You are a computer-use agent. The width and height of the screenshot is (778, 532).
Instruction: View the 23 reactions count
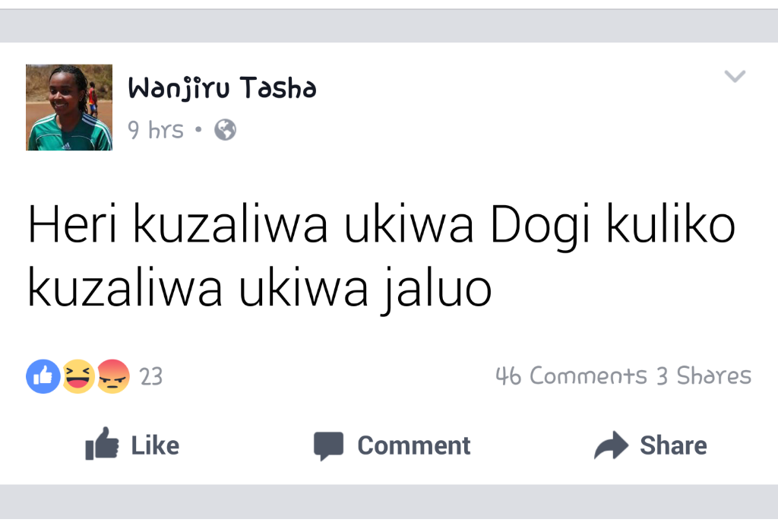pos(151,377)
